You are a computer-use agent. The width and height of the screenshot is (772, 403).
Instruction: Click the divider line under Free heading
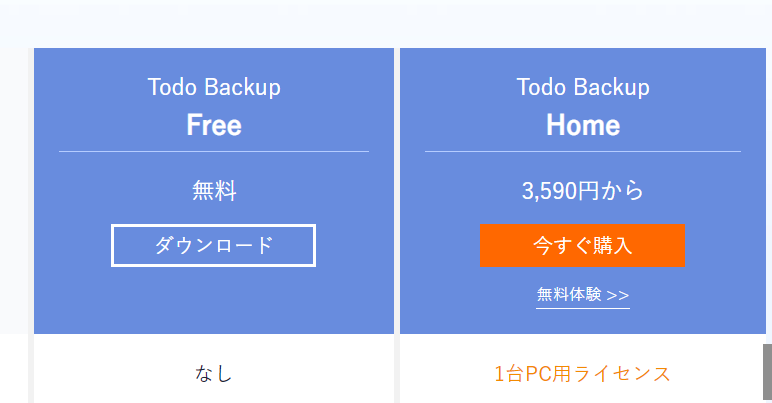point(214,151)
